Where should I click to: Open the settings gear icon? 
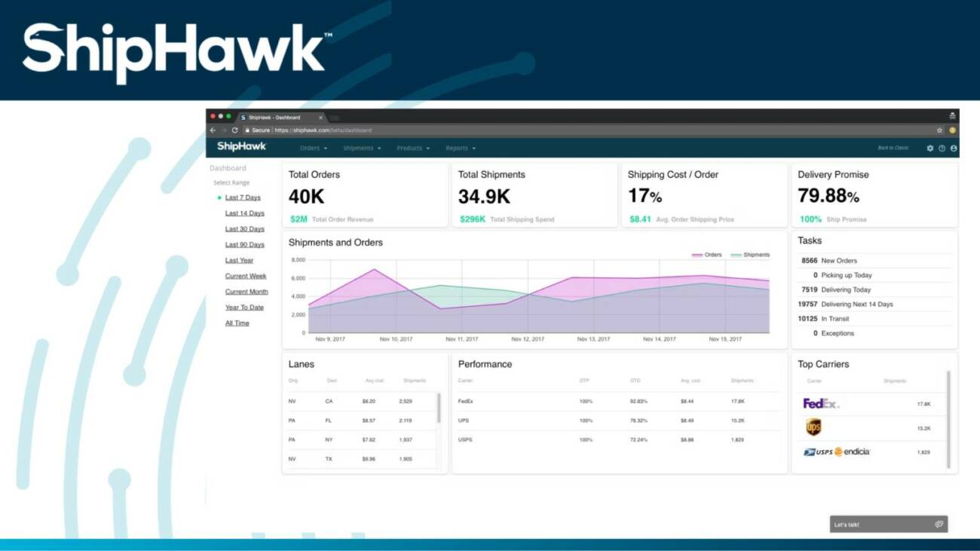(929, 148)
